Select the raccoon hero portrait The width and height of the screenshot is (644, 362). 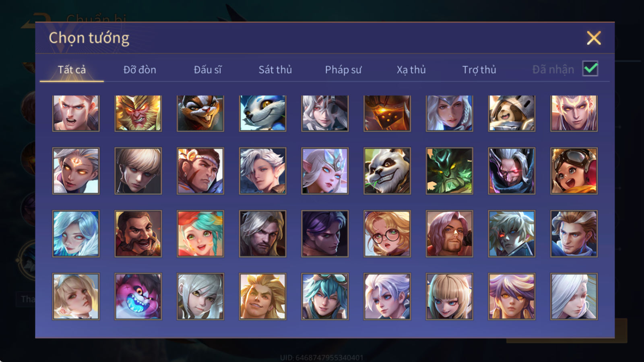[200, 113]
